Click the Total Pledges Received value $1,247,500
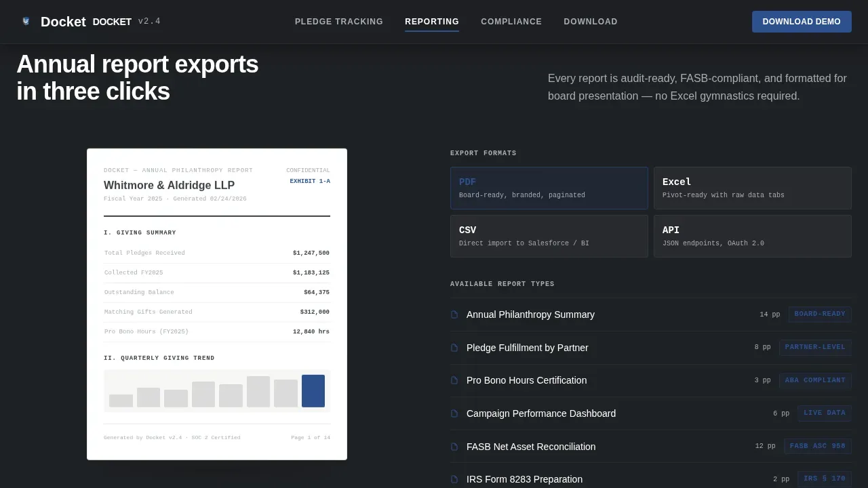Viewport: 868px width, 488px height. 311,253
